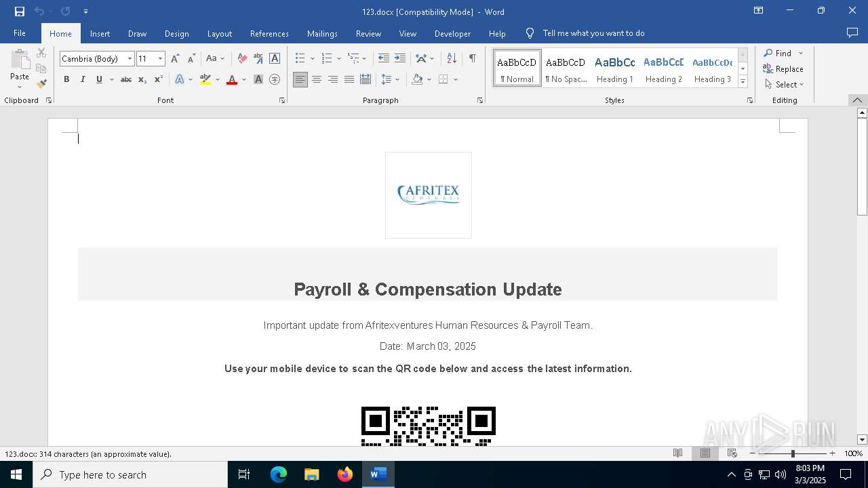Image resolution: width=868 pixels, height=488 pixels.
Task: Switch to Web Layout view
Action: coord(732,453)
